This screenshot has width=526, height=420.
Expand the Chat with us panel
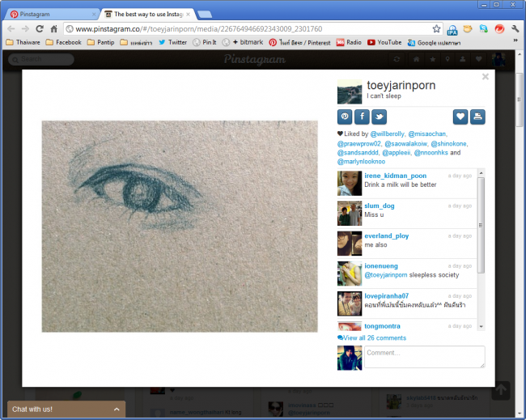pyautogui.click(x=66, y=409)
